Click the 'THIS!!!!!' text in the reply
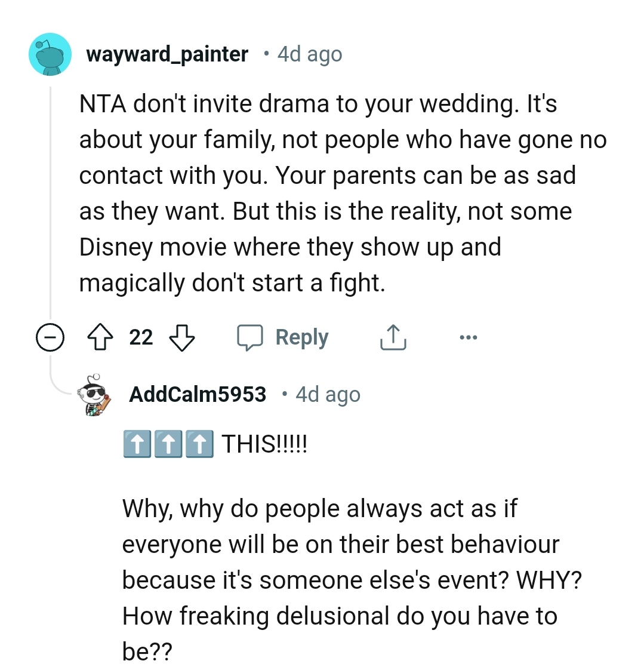 tap(264, 444)
